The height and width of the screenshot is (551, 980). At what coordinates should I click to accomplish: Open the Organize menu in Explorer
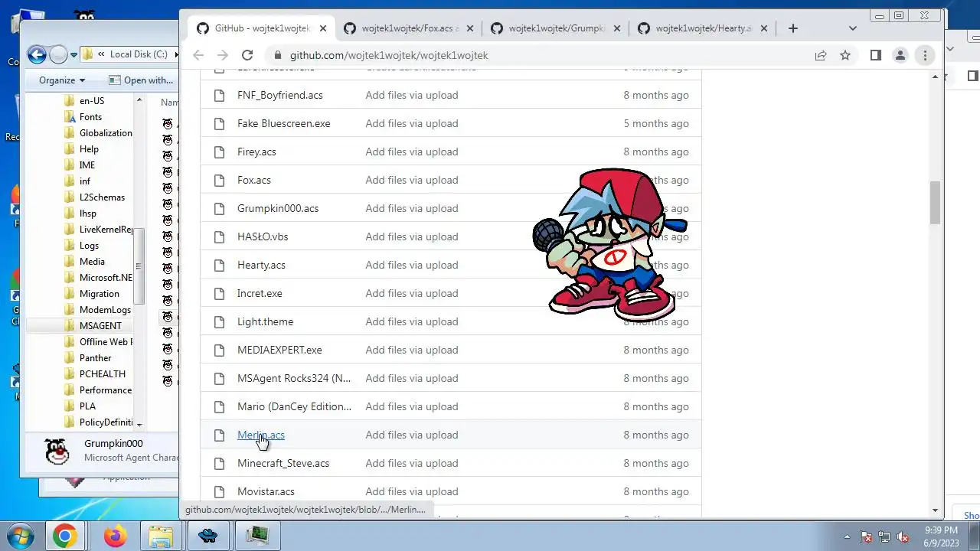pos(62,80)
